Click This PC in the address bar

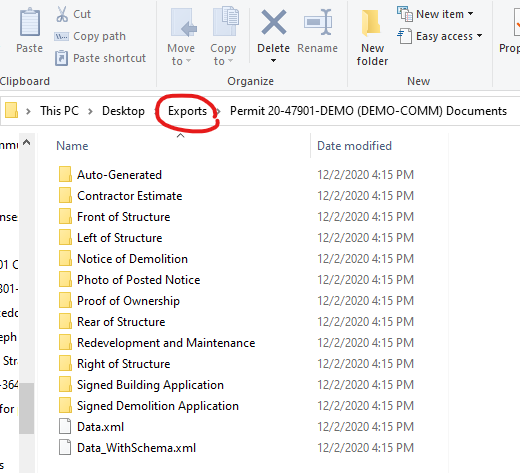[59, 111]
